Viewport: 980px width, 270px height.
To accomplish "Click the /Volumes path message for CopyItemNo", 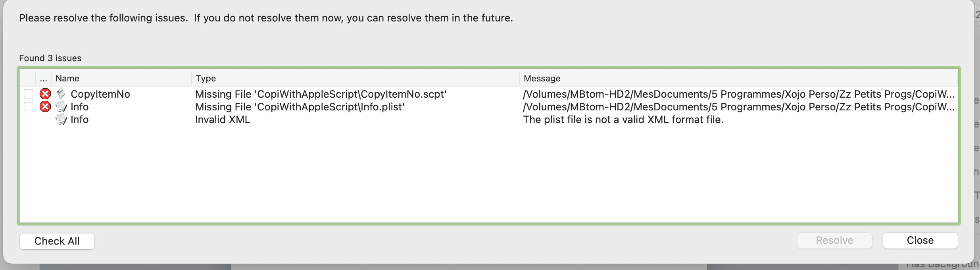I will 738,94.
